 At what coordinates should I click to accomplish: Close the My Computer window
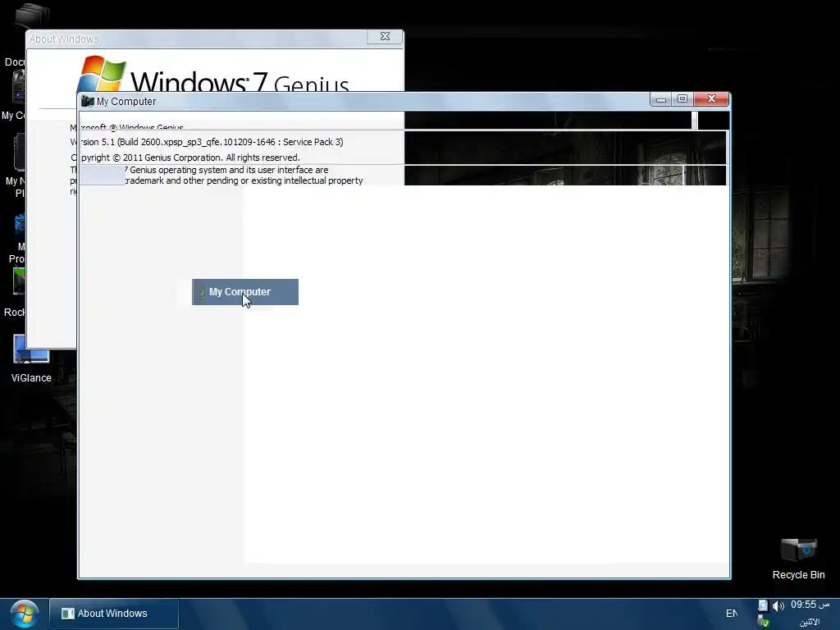tap(711, 98)
